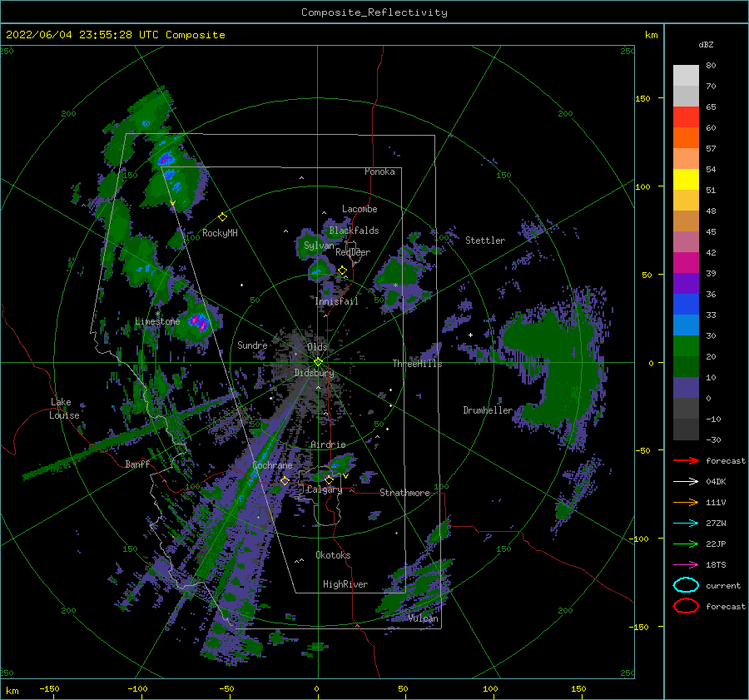Click the Lacombe city label

pyautogui.click(x=360, y=209)
